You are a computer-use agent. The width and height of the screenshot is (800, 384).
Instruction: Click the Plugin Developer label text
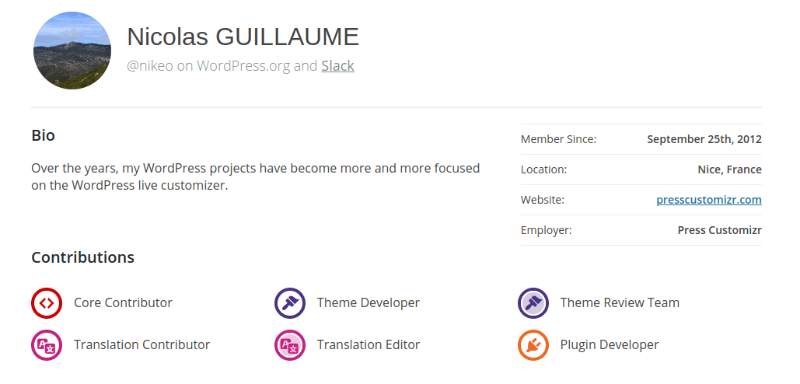pyautogui.click(x=609, y=345)
